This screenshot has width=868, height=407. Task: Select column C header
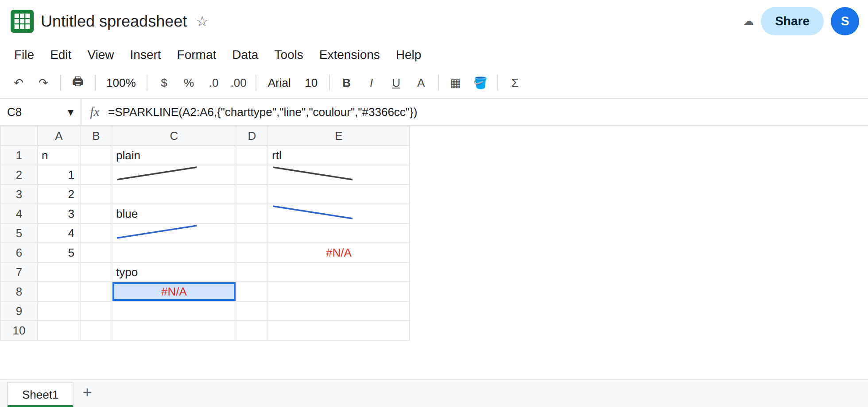[x=174, y=136]
